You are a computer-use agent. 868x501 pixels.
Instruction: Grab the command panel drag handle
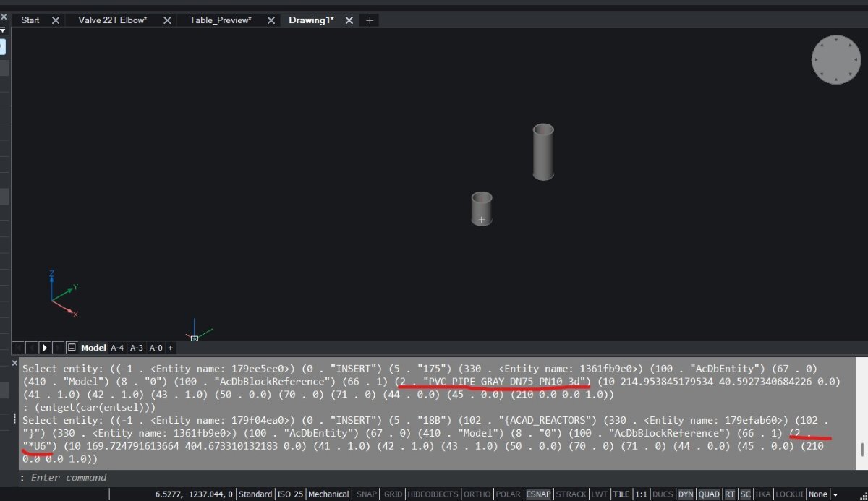click(x=15, y=419)
